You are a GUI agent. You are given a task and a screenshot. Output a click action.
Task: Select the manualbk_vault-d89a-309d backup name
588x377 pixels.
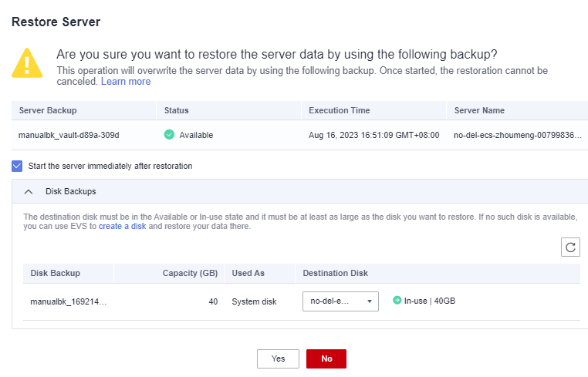coord(69,135)
